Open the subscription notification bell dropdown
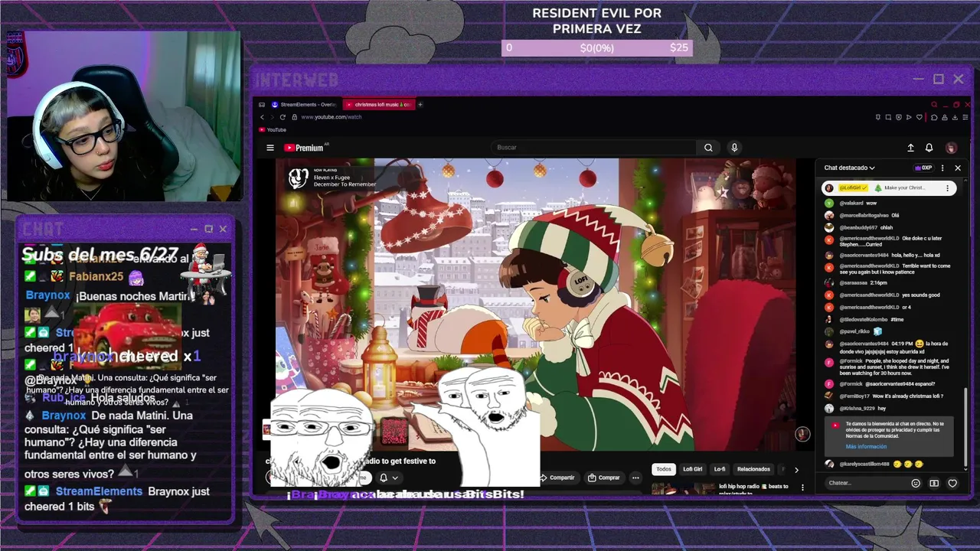This screenshot has height=551, width=980. (x=389, y=478)
